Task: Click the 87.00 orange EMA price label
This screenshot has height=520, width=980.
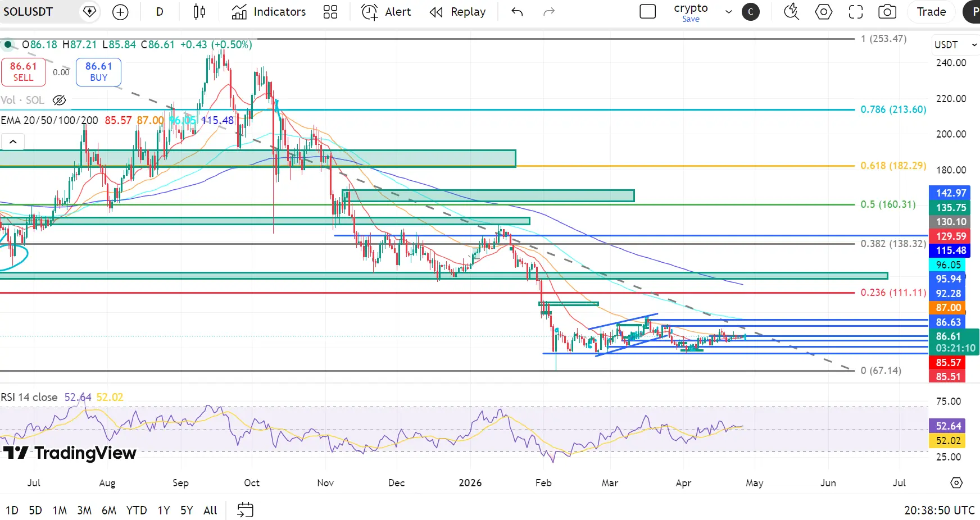Action: pyautogui.click(x=948, y=308)
